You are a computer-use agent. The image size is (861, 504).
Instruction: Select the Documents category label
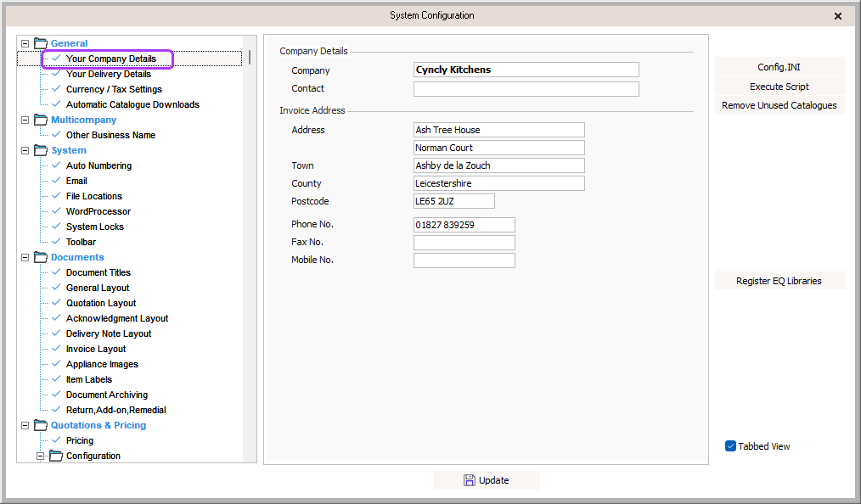[77, 257]
